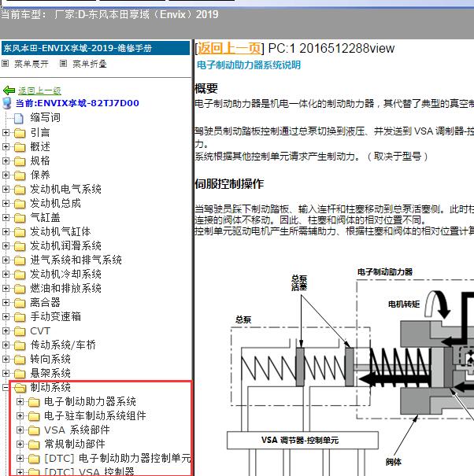The image size is (474, 476).
Task: Click the 发动机总成 folder icon
Action: pos(20,204)
